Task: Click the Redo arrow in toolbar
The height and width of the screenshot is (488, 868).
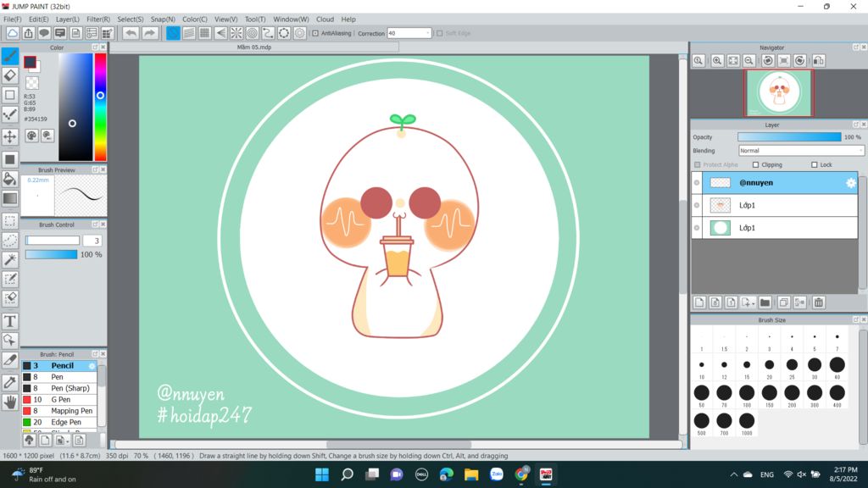Action: pos(149,33)
